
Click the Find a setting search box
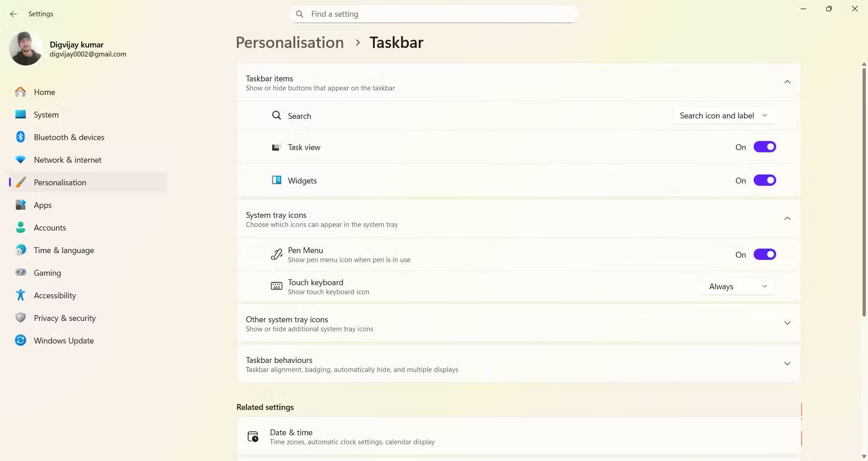point(434,14)
